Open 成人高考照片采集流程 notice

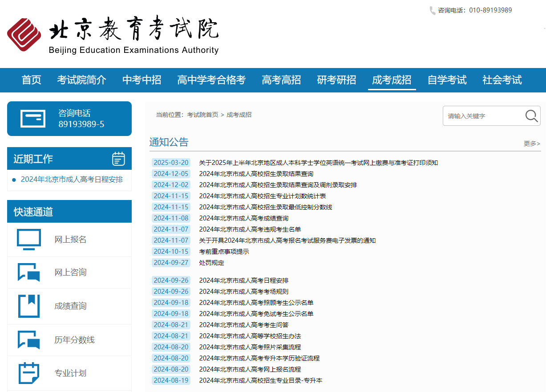pyautogui.click(x=250, y=347)
